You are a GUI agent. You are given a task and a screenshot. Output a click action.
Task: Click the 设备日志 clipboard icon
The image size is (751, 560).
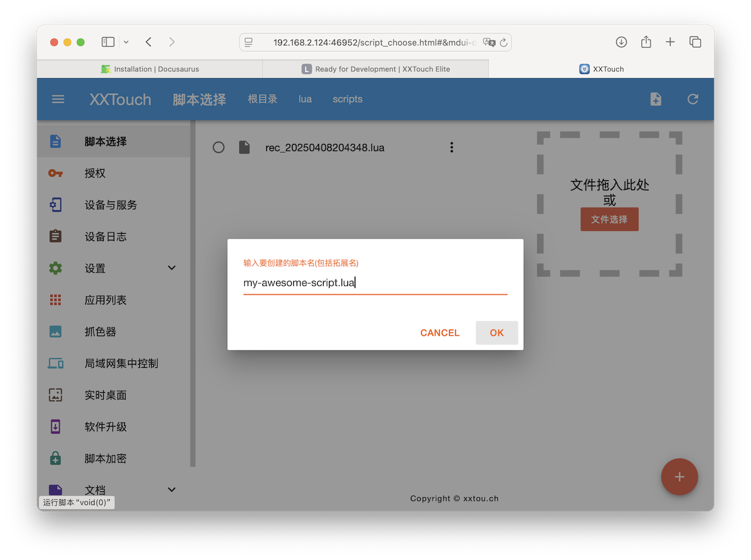(55, 236)
